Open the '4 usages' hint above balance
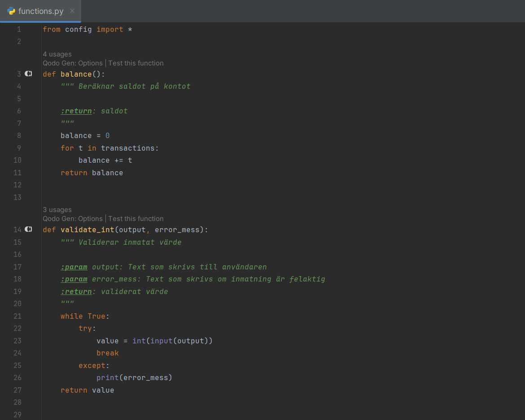 (57, 54)
